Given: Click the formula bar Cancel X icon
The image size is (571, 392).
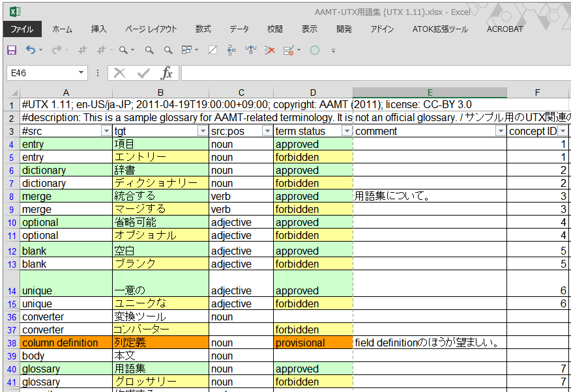Looking at the screenshot, I should coord(119,73).
